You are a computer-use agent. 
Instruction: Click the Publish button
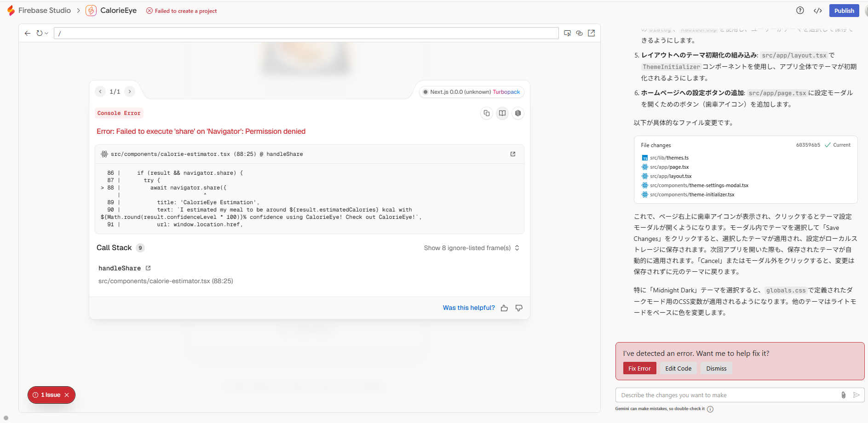844,11
